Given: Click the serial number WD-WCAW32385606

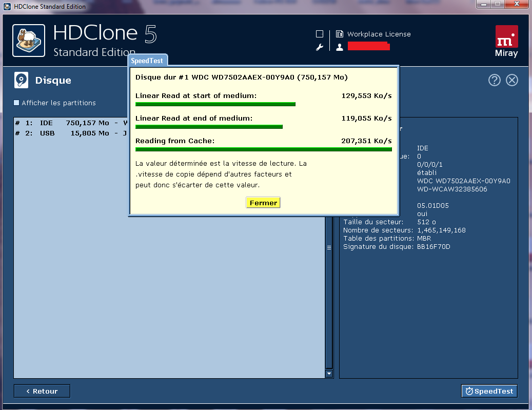Looking at the screenshot, I should 452,189.
